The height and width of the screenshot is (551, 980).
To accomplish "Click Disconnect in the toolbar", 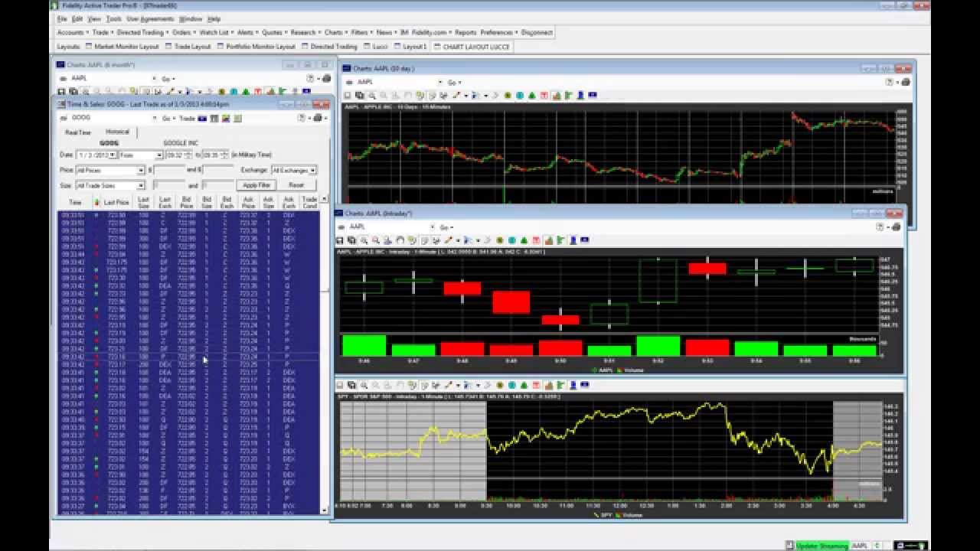I will 537,33.
